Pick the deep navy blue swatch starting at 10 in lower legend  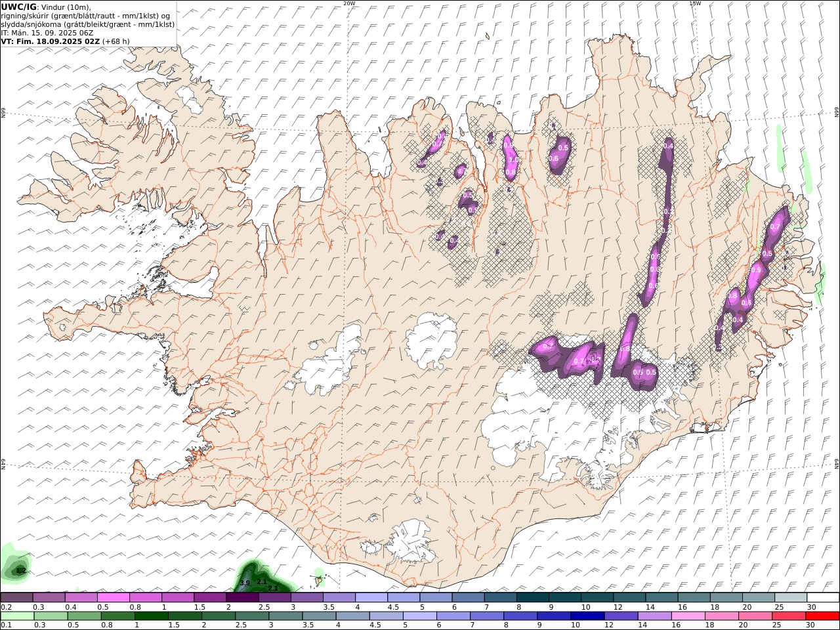click(587, 616)
